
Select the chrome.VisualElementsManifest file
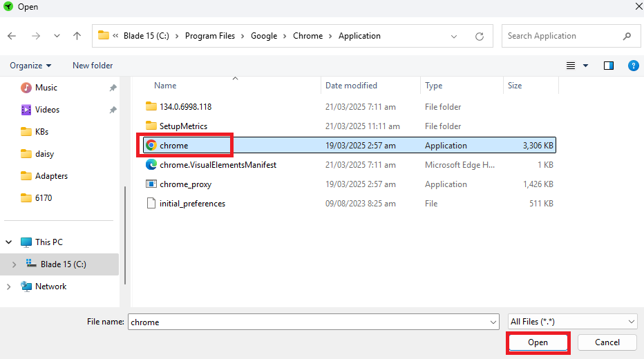point(218,165)
